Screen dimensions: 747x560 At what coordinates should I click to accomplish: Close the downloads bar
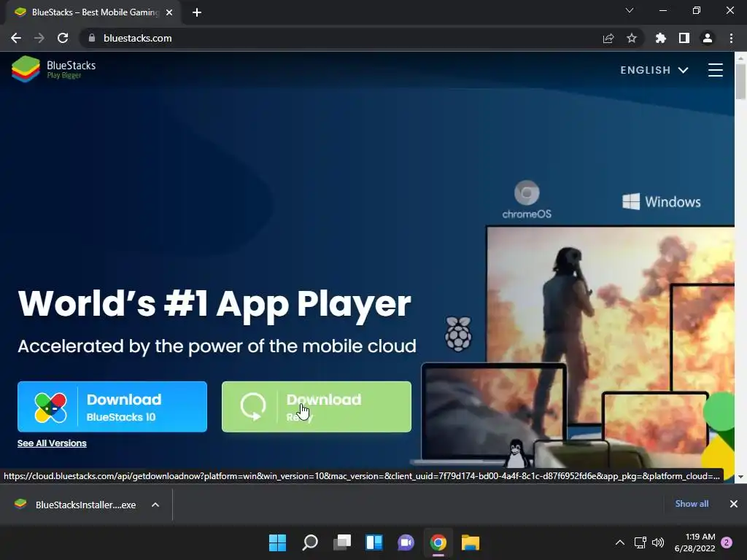pos(734,504)
